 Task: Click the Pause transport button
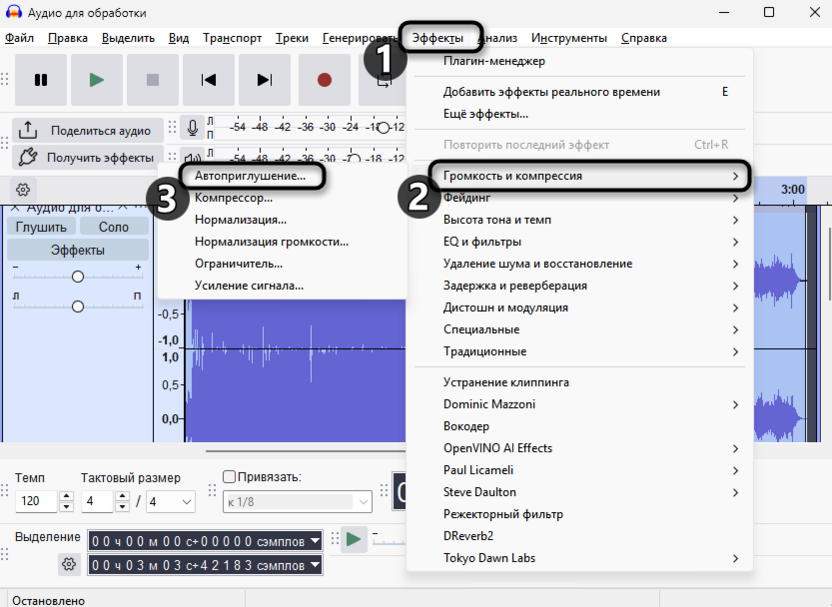pos(41,80)
